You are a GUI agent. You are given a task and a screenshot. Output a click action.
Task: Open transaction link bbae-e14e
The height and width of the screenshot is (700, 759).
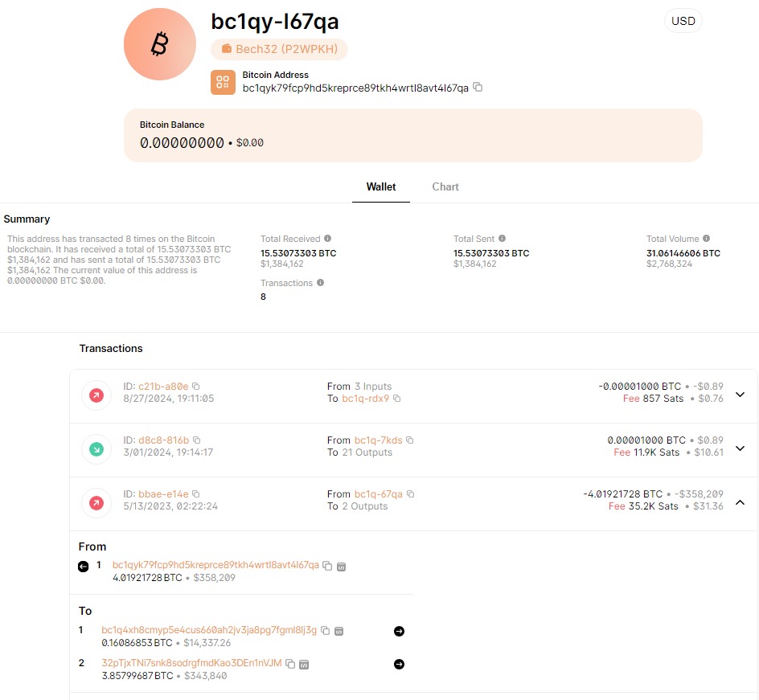[x=163, y=494]
